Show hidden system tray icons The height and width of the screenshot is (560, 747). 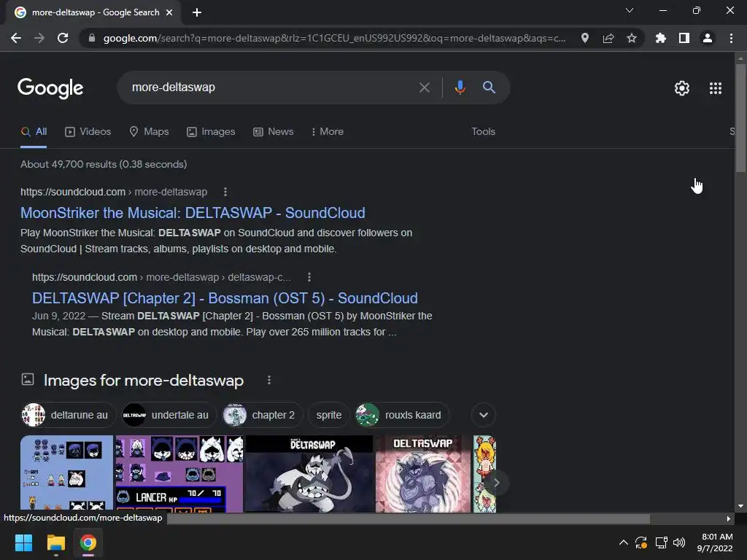point(623,542)
